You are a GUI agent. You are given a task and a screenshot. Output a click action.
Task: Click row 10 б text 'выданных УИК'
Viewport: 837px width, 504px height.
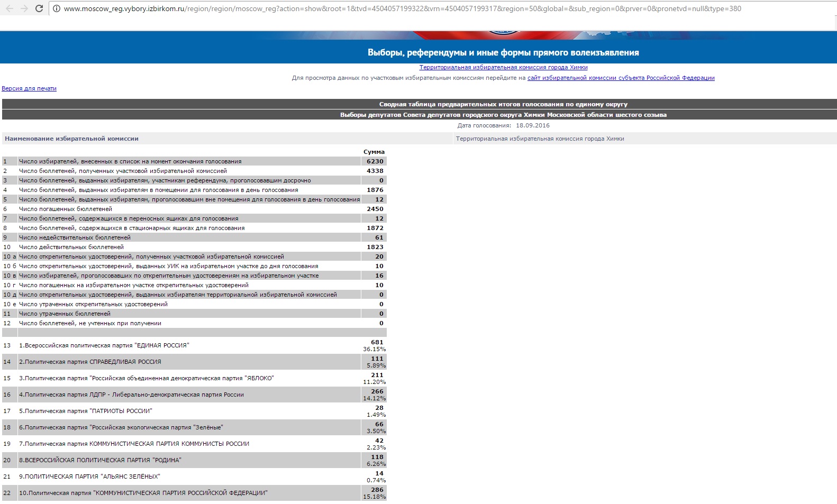[168, 266]
